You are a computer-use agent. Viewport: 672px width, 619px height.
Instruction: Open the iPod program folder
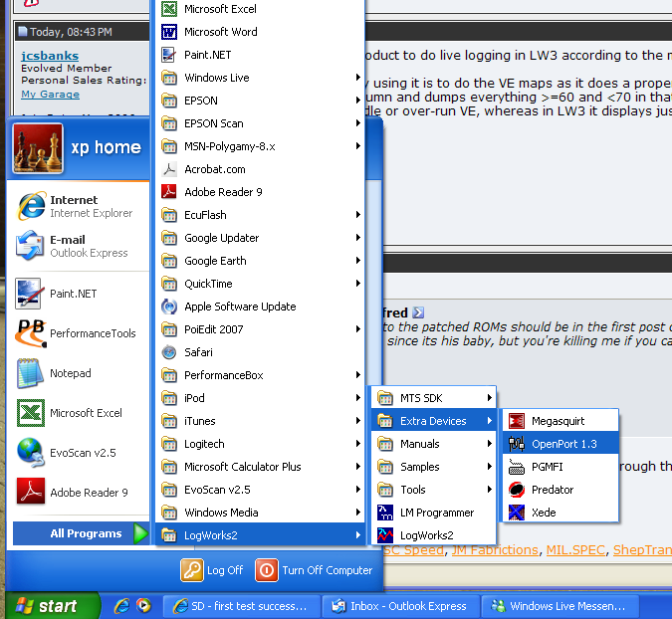pos(260,398)
